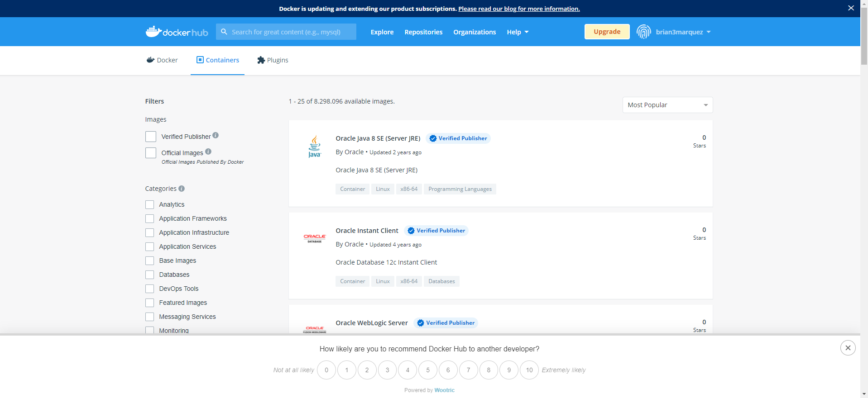This screenshot has height=398, width=868.
Task: Open the Organizations page
Action: [475, 32]
